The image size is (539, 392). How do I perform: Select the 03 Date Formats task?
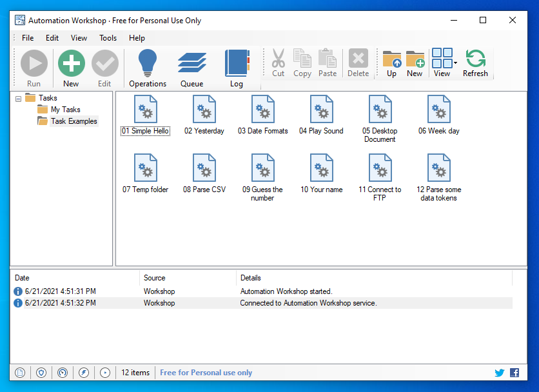[263, 115]
